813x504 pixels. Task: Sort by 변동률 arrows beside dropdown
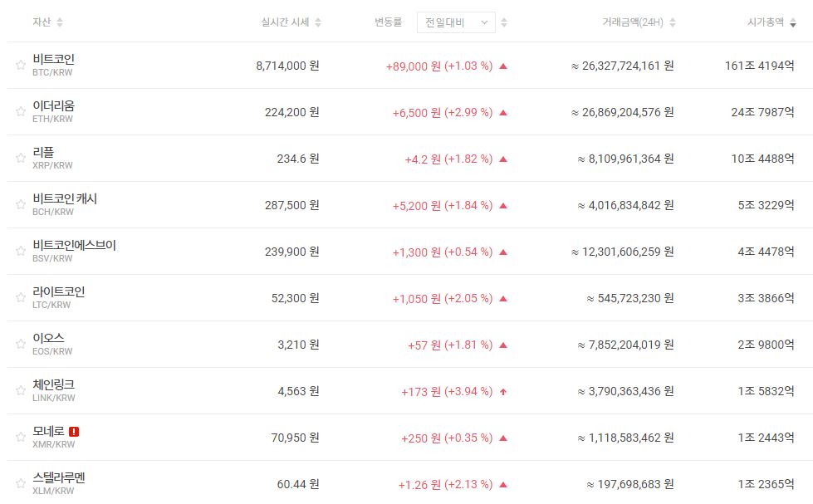504,22
